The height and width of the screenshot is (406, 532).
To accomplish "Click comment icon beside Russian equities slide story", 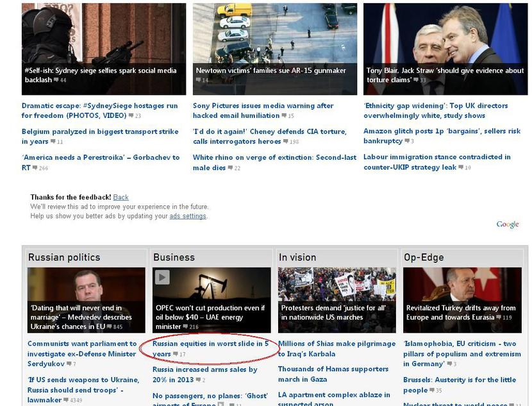I will [176, 354].
